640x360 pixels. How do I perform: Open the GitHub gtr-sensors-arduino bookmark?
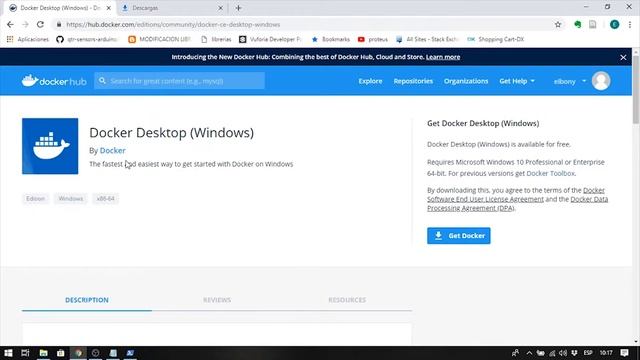pos(87,39)
